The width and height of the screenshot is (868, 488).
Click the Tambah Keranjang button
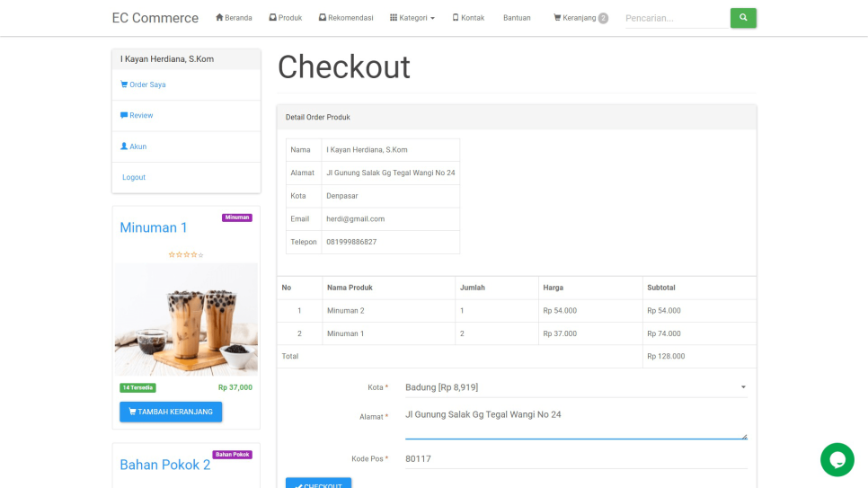point(171,412)
